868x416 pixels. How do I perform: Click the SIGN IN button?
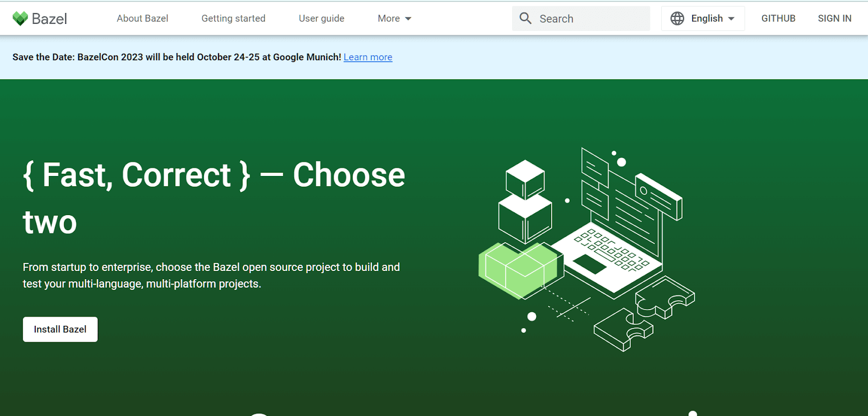[x=834, y=18]
